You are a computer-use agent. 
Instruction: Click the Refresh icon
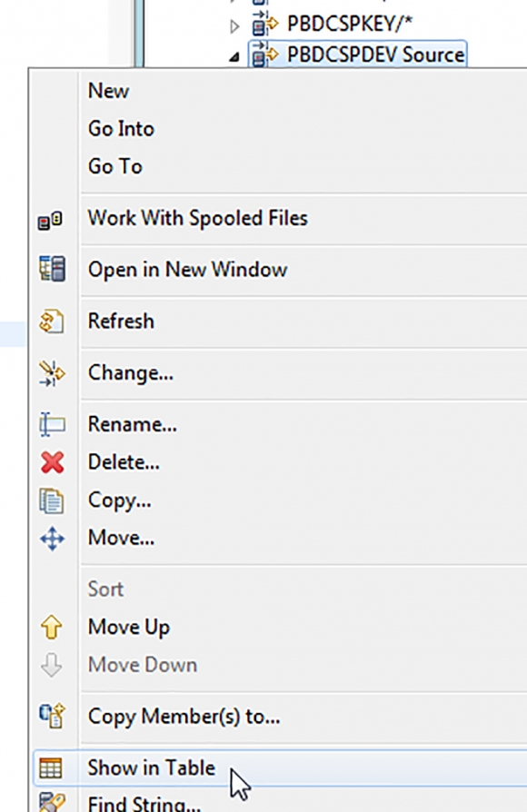click(x=52, y=321)
